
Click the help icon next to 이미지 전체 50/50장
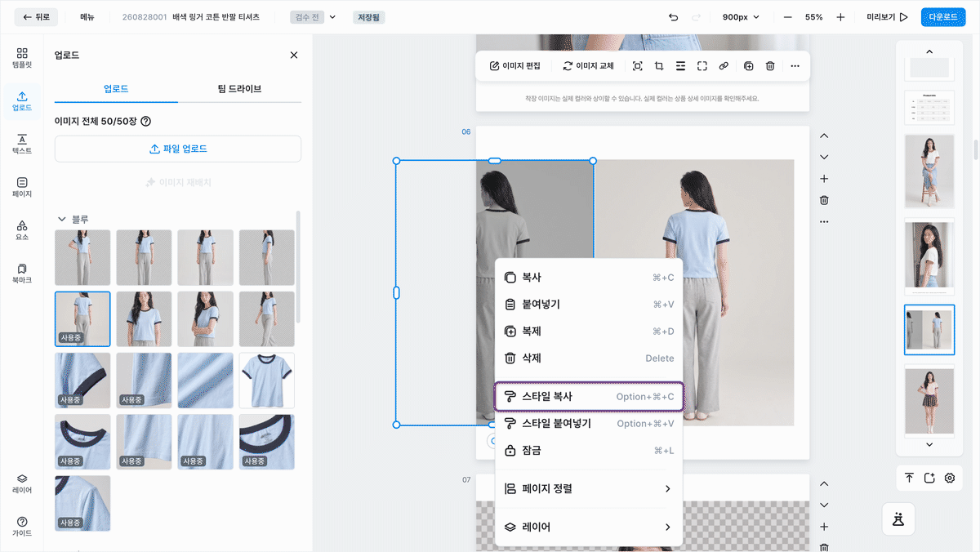(146, 121)
